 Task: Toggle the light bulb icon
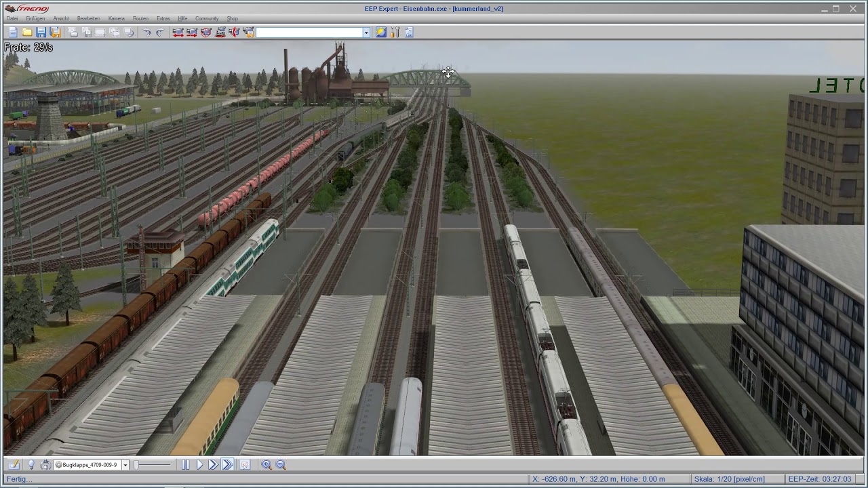pyautogui.click(x=31, y=465)
